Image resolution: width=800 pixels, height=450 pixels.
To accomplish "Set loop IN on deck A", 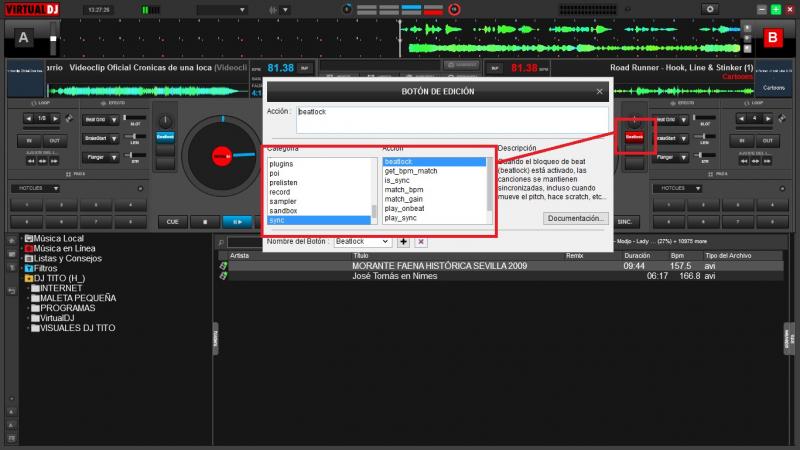I will 29,140.
